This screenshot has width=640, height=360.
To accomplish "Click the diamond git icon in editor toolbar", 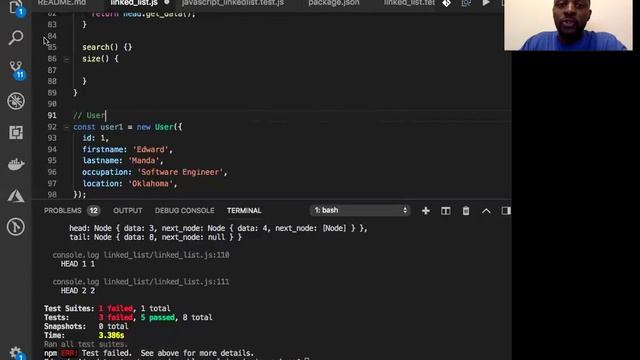I will [x=447, y=3].
